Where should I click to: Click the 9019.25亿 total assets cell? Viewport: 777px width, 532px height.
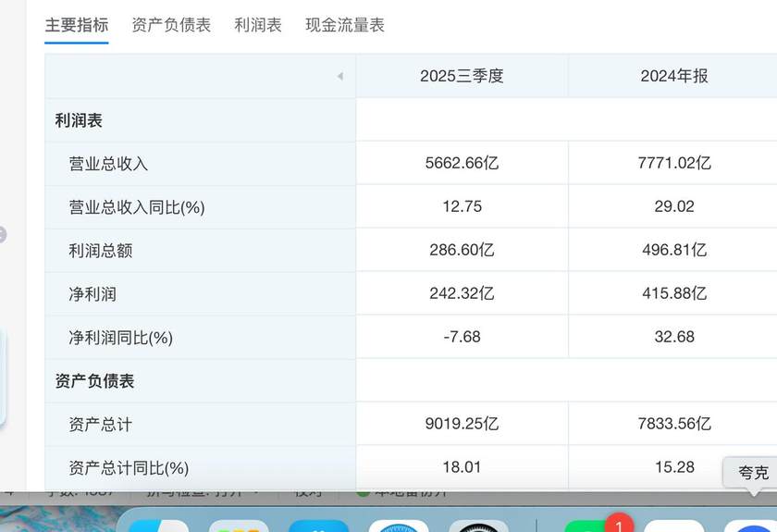pyautogui.click(x=462, y=424)
